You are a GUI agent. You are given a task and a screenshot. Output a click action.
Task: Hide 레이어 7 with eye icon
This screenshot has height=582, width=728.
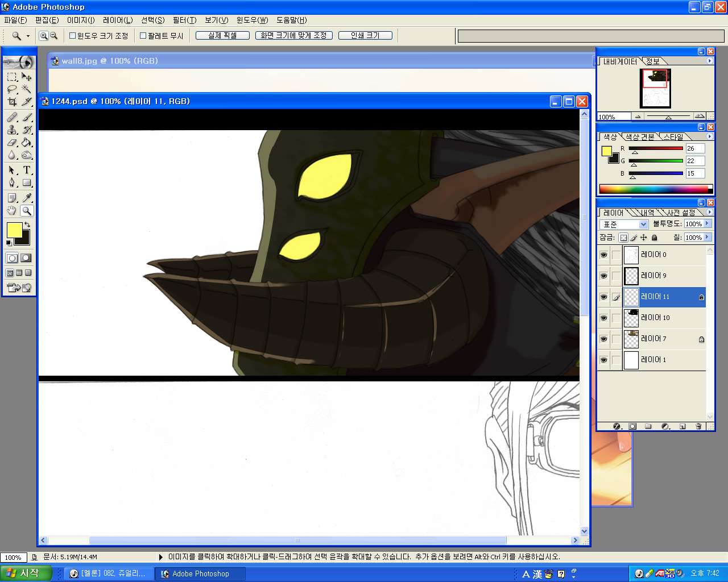tap(603, 339)
